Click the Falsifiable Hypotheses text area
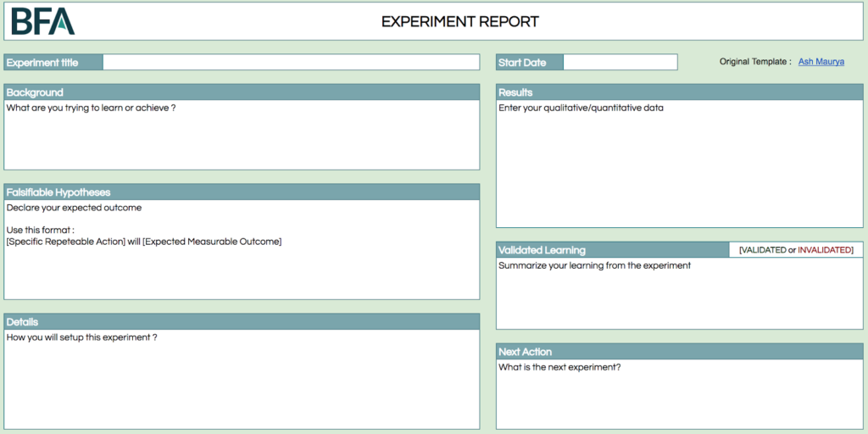 [x=242, y=250]
